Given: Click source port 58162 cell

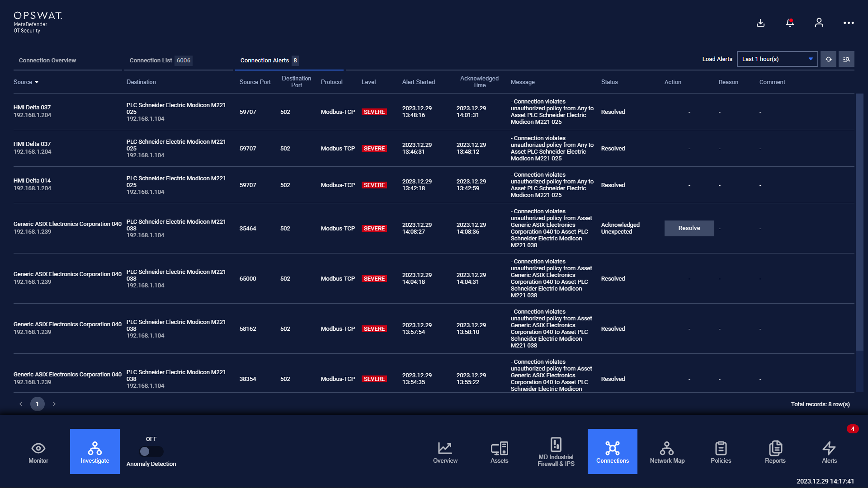Looking at the screenshot, I should tap(248, 329).
